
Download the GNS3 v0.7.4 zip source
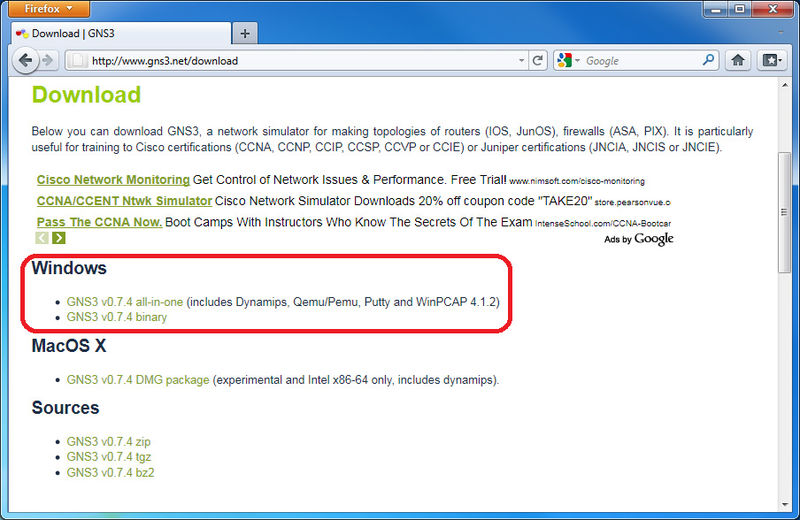[x=108, y=441]
